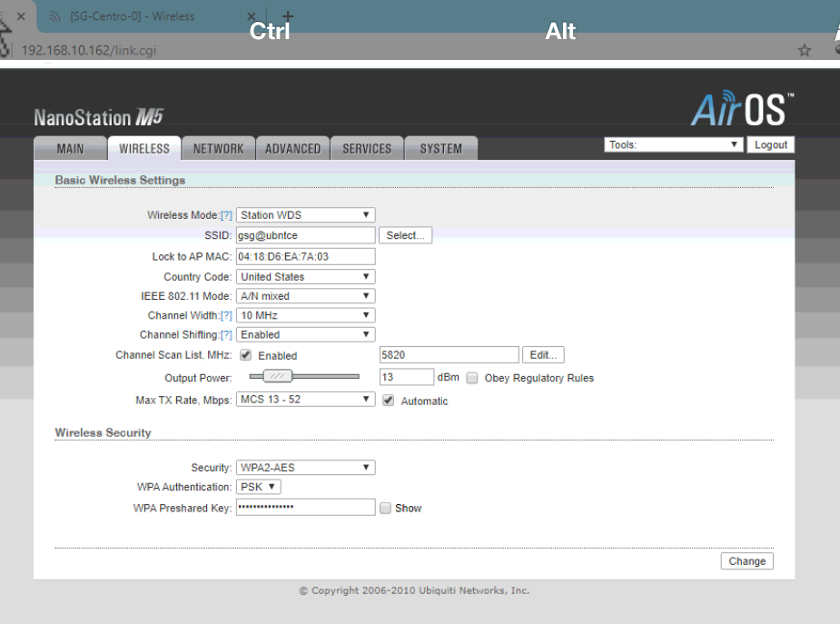Screen dimensions: 840x624
Task: Open WPA Authentication PSK dropdown
Action: (258, 487)
